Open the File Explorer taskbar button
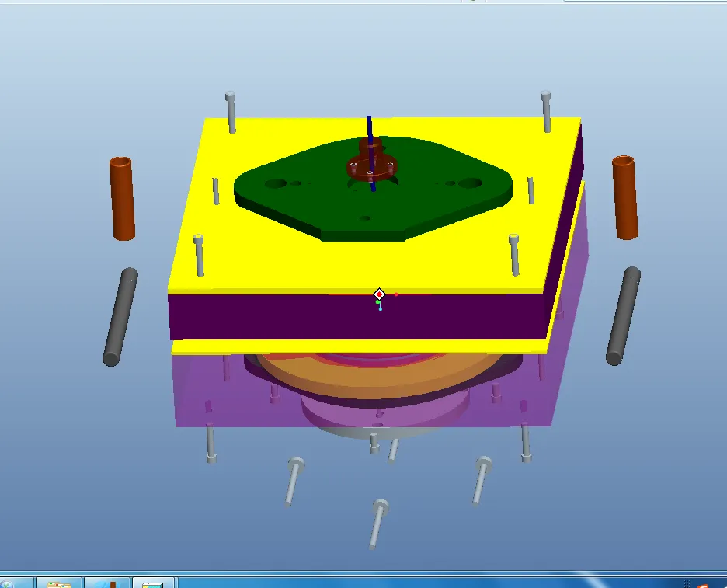This screenshot has width=727, height=588. 59,583
